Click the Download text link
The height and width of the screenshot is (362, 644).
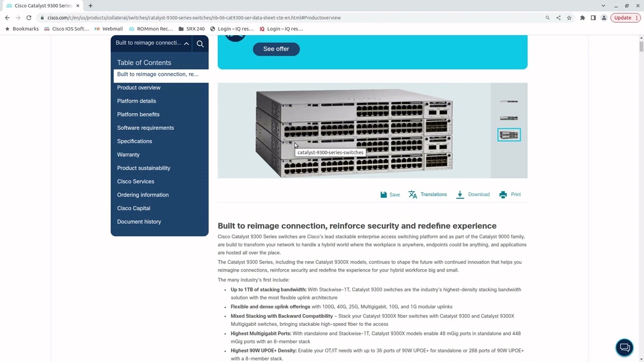click(x=478, y=195)
